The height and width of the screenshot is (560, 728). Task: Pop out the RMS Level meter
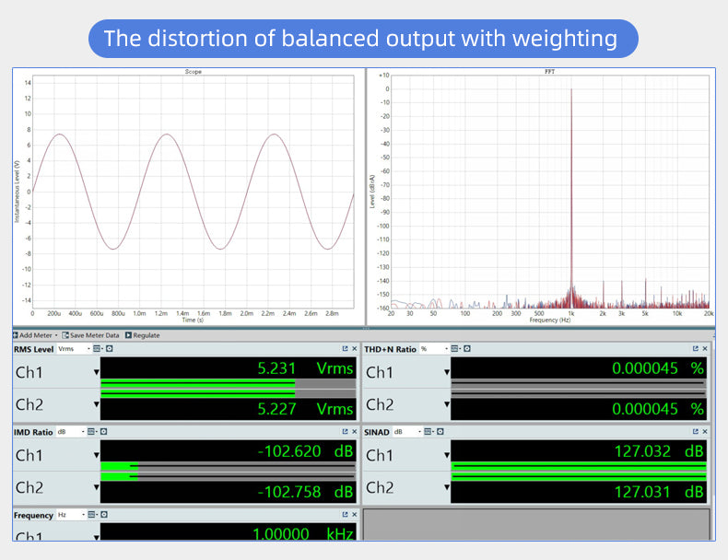tap(345, 349)
